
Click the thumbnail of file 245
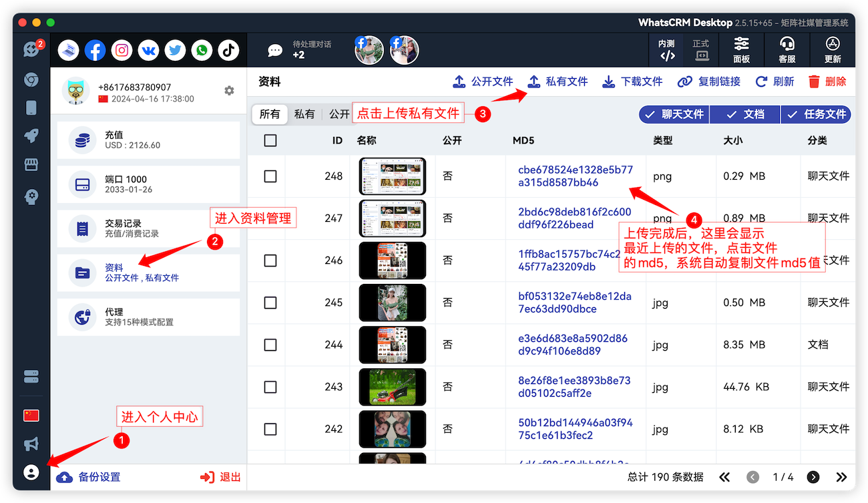392,303
